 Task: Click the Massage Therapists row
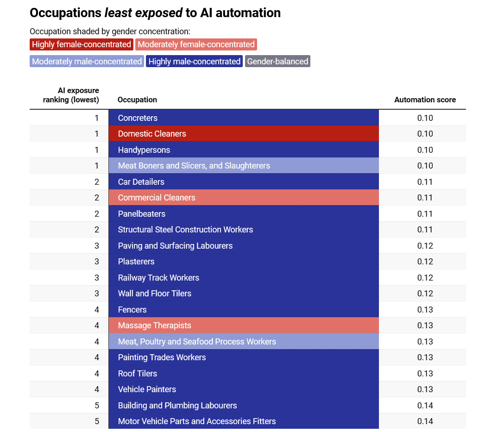(247, 326)
